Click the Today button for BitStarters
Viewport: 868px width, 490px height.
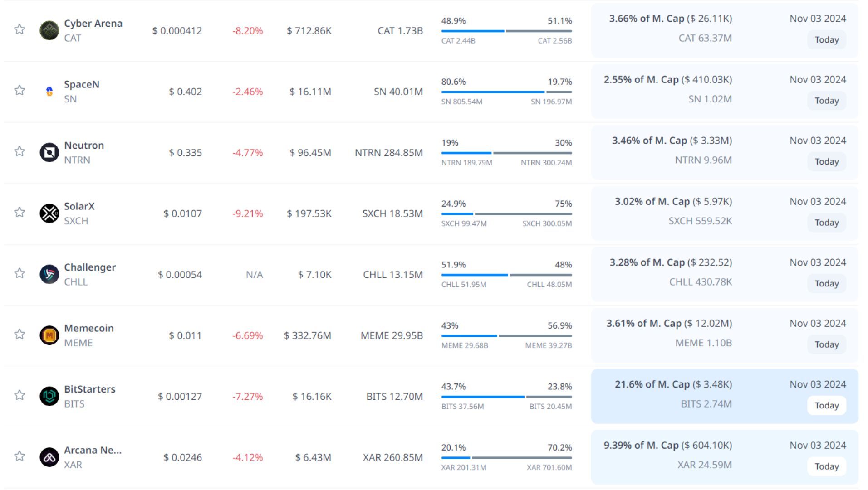826,405
